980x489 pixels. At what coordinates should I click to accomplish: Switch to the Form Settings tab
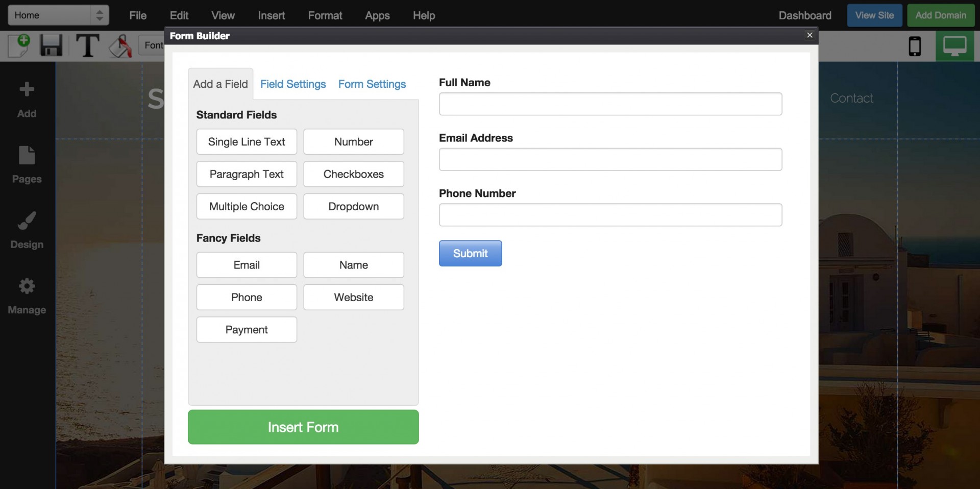point(372,84)
